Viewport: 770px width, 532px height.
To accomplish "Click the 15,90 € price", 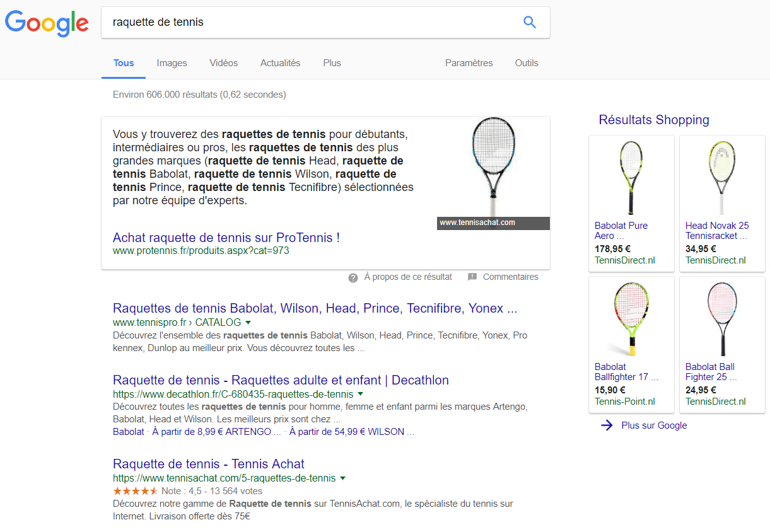I will click(x=610, y=390).
